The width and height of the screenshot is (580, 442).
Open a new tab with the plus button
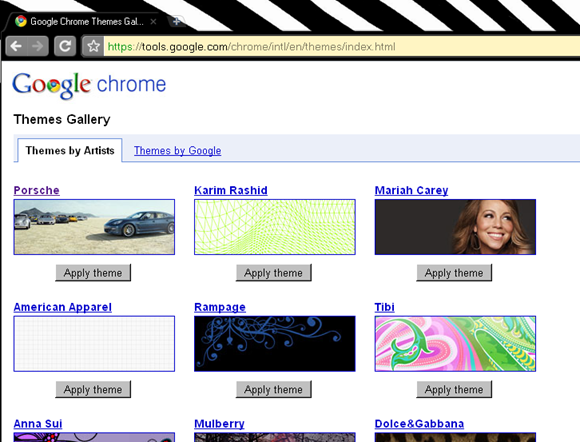[x=176, y=21]
